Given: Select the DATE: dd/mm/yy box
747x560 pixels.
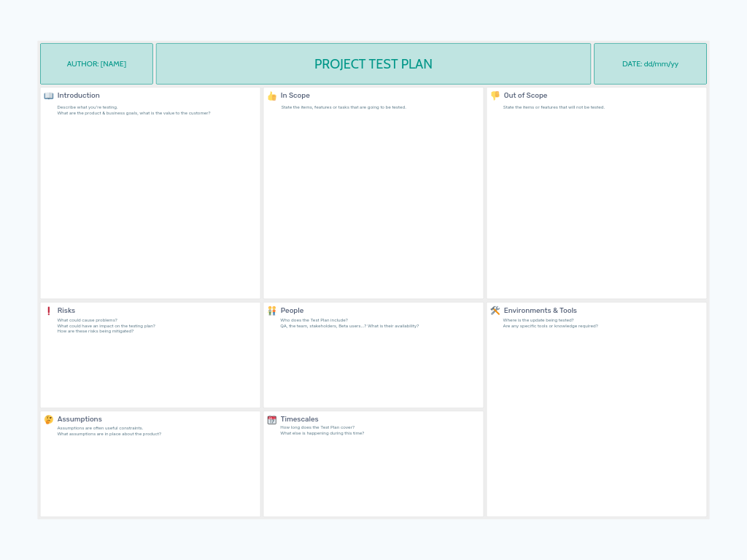Looking at the screenshot, I should point(650,64).
